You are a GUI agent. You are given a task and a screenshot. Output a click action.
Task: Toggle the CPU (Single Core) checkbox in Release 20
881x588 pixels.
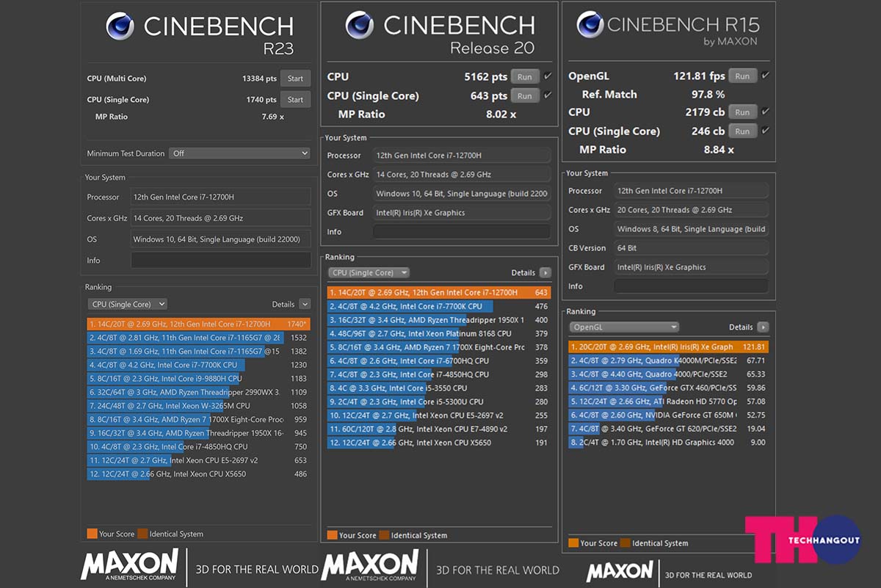[547, 95]
